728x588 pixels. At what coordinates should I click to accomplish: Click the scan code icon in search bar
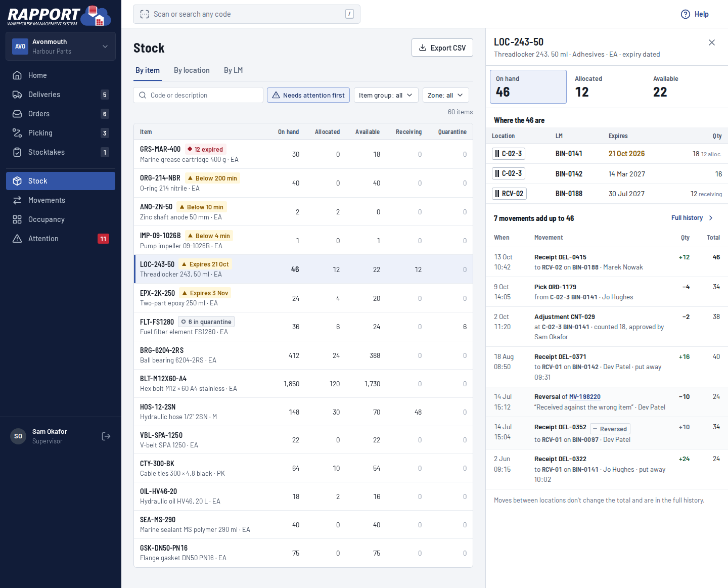click(145, 14)
